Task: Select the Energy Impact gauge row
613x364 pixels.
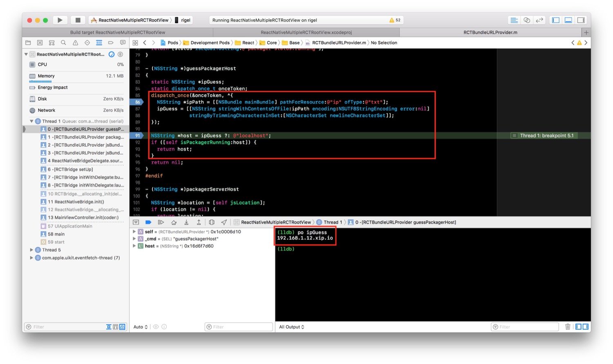Action: [x=76, y=87]
